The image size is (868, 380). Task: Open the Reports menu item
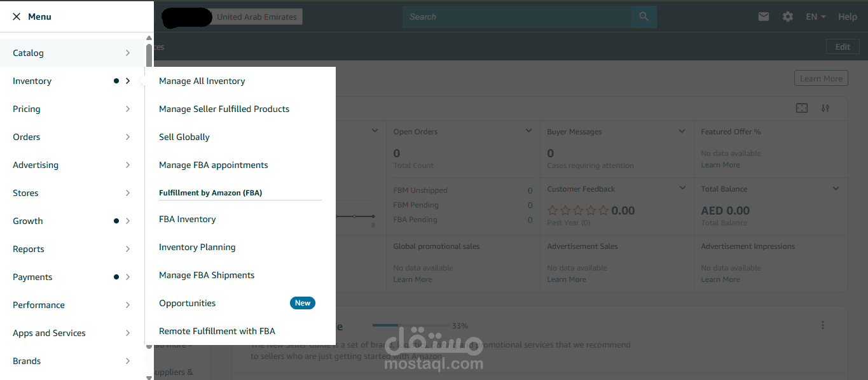(x=72, y=249)
